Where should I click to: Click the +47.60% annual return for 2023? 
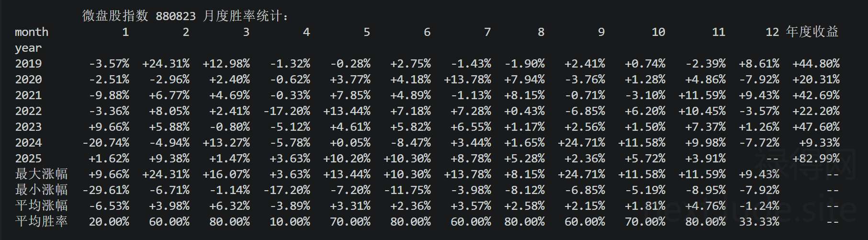(816, 127)
